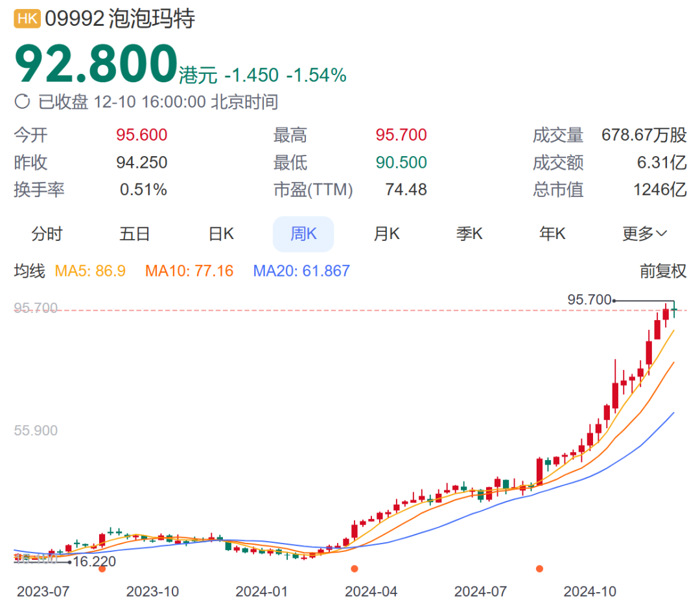This screenshot has width=700, height=609.
Task: Click the 成交量 value 678.67万股
Action: [x=644, y=135]
